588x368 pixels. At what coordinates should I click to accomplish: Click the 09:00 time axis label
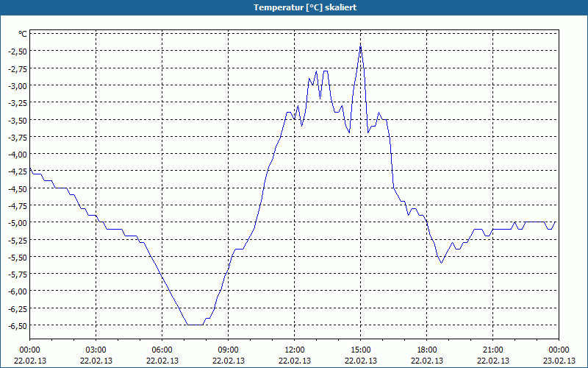pos(229,350)
